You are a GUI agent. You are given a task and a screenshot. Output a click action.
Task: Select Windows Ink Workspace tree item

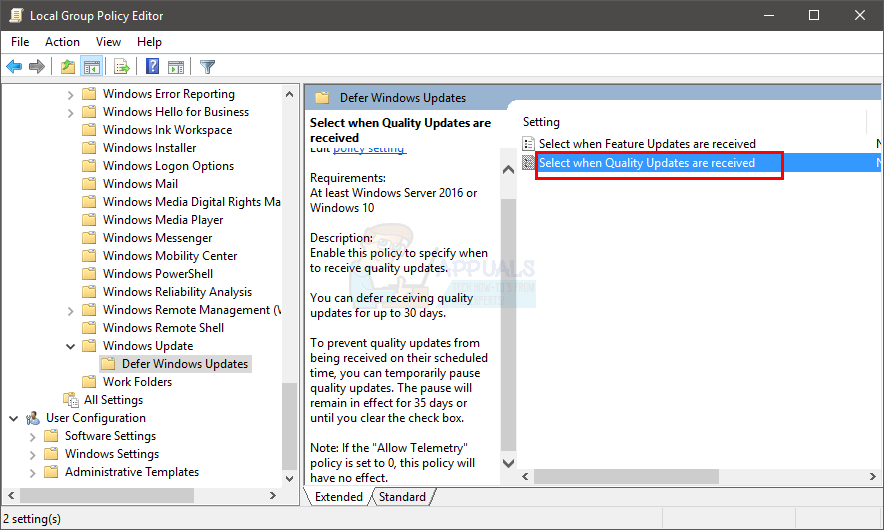(x=167, y=130)
